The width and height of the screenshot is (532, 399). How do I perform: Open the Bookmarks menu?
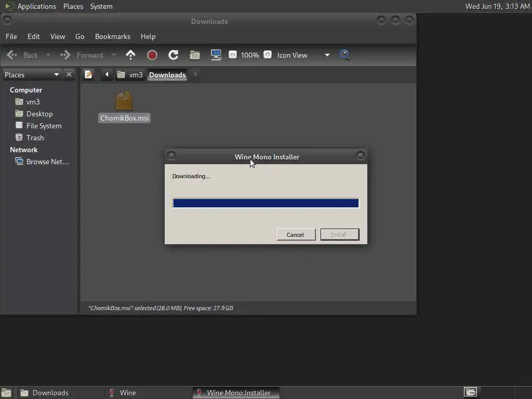pos(113,37)
